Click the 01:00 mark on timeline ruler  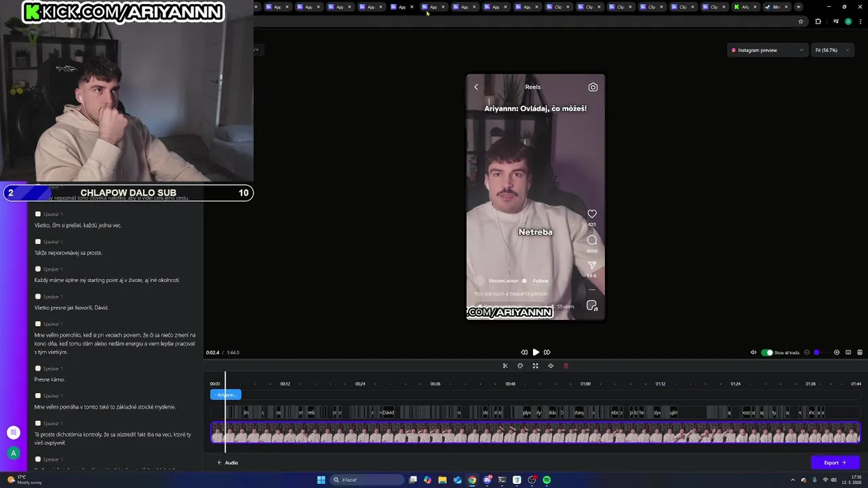pyautogui.click(x=585, y=384)
